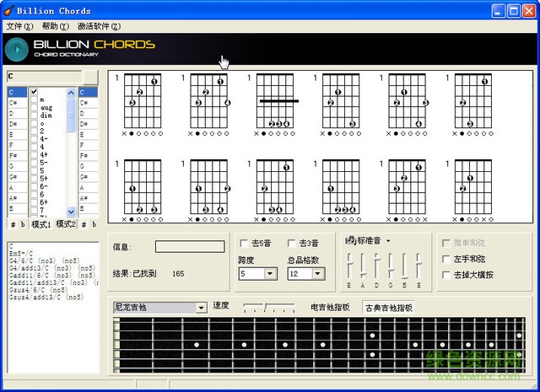This screenshot has width=540, height=392.
Task: Open the 文件 menu
Action: 19,27
